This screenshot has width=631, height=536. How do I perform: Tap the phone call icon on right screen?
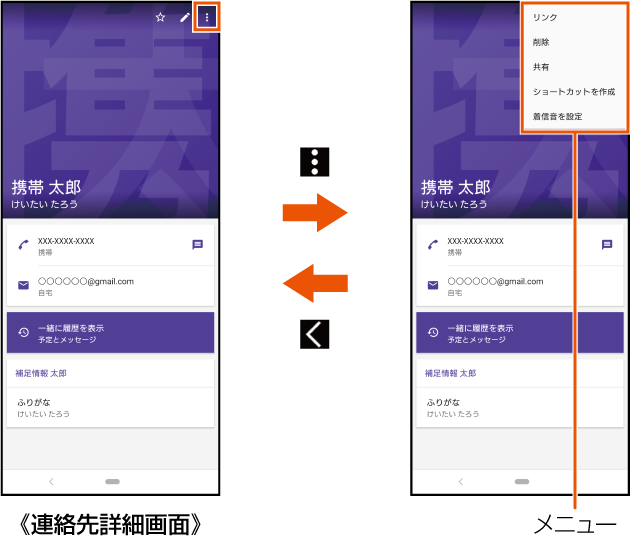point(433,245)
